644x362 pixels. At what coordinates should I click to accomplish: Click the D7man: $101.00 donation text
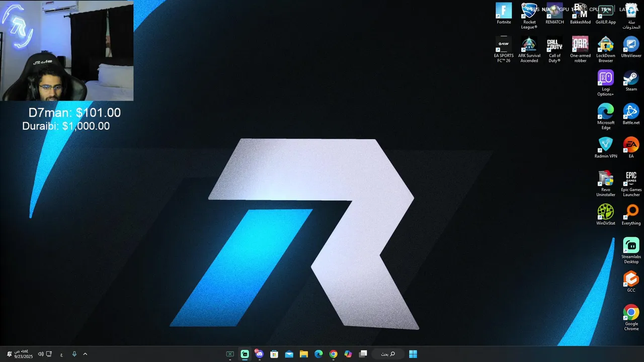click(x=74, y=113)
